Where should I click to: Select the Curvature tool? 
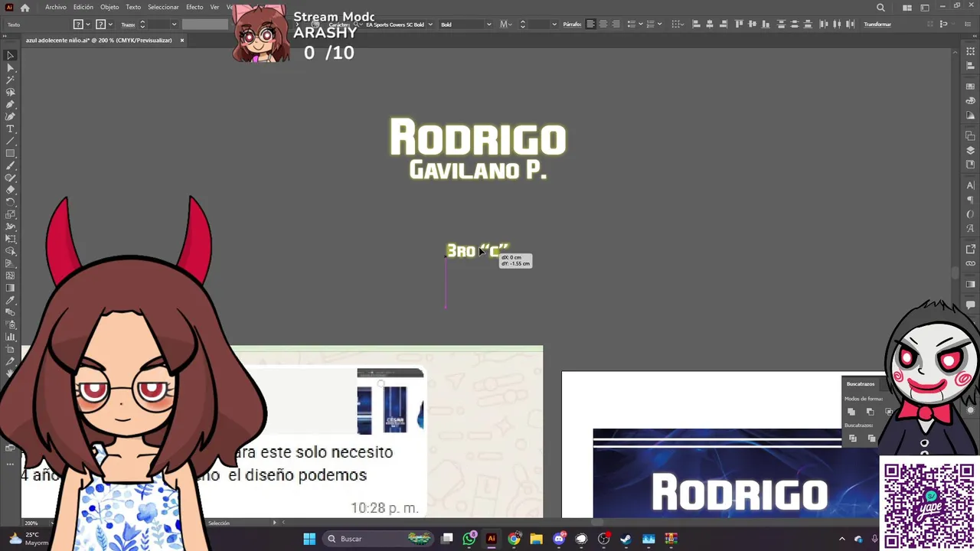pos(11,116)
